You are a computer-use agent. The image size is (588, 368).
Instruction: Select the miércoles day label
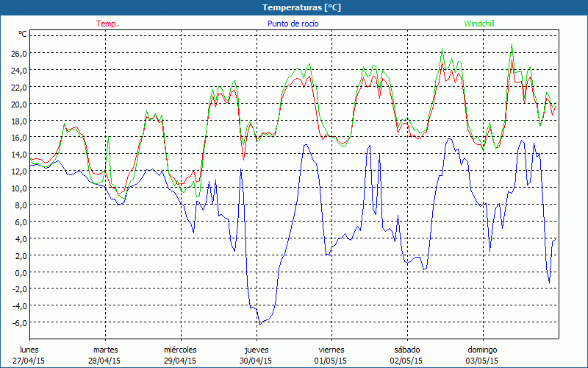[180, 350]
